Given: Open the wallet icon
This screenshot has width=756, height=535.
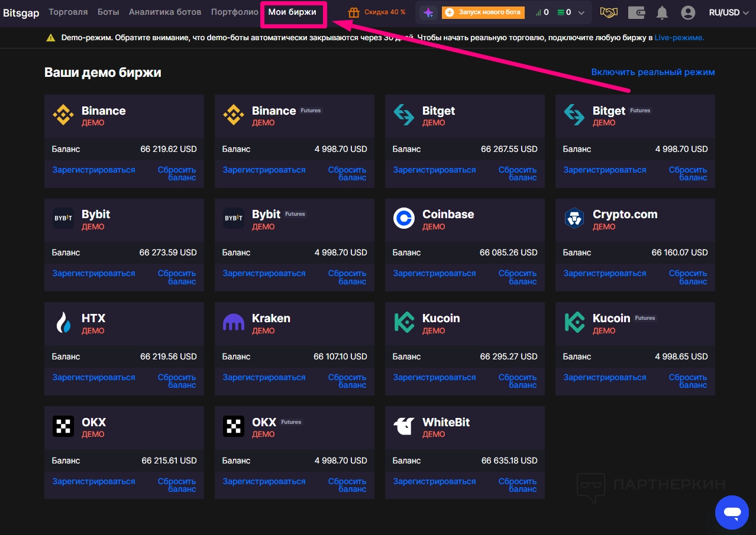Looking at the screenshot, I should point(637,12).
